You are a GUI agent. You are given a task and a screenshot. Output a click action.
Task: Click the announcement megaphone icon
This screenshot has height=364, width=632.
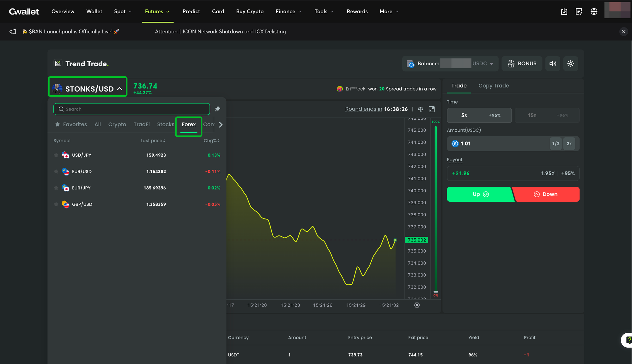point(13,32)
